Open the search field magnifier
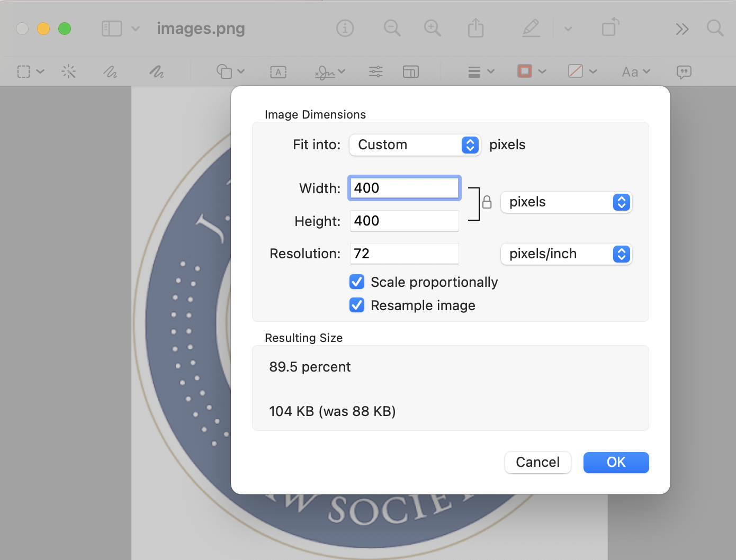 click(715, 28)
